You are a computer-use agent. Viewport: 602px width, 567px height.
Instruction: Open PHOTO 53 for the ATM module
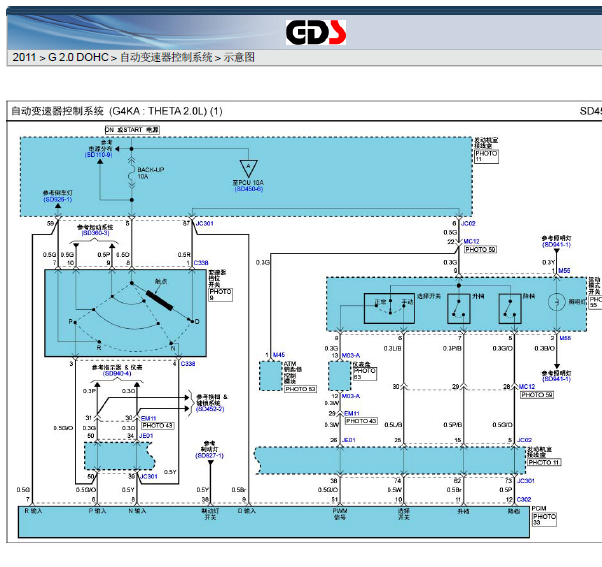(x=300, y=389)
